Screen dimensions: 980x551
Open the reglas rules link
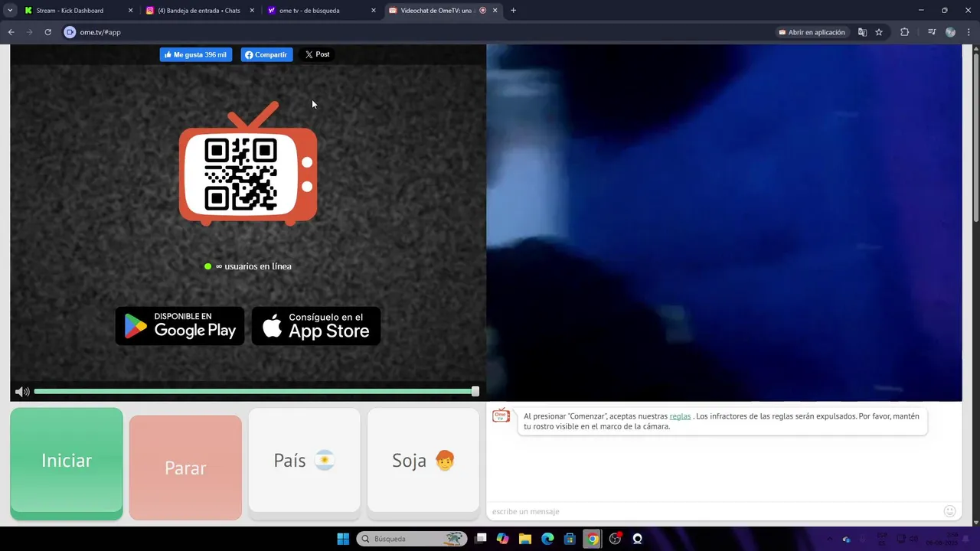680,416
